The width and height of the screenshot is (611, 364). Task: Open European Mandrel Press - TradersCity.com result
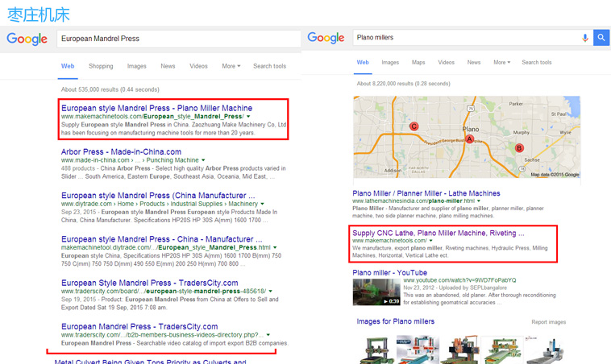139,327
